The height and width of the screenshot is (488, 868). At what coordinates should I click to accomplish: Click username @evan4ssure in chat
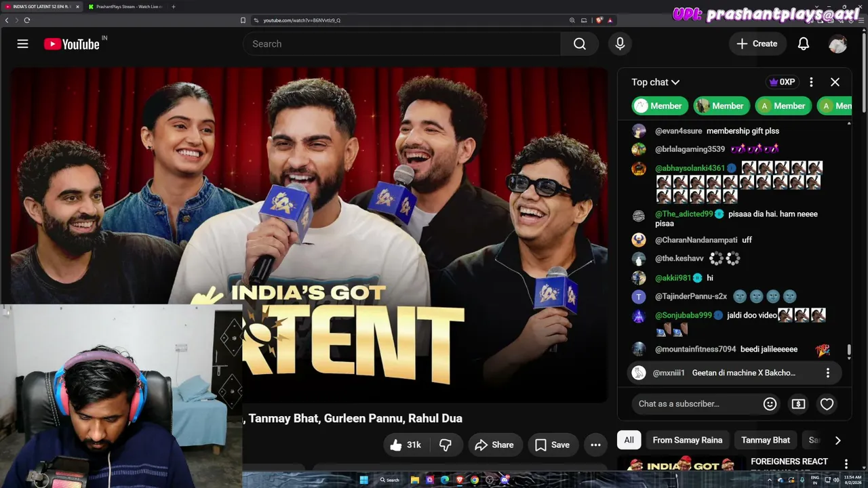click(678, 131)
